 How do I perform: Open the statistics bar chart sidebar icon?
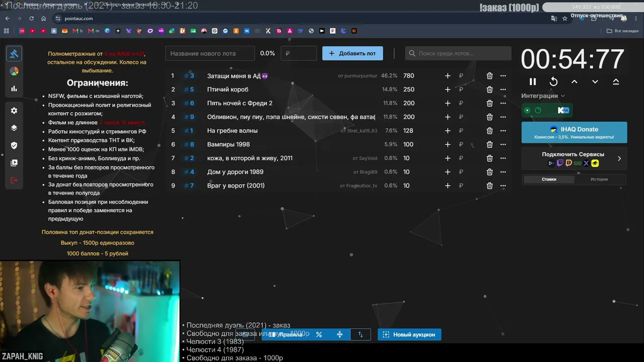[14, 88]
